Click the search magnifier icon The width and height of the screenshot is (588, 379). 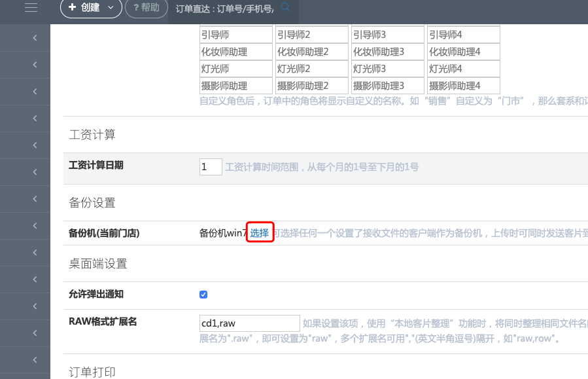click(x=285, y=7)
